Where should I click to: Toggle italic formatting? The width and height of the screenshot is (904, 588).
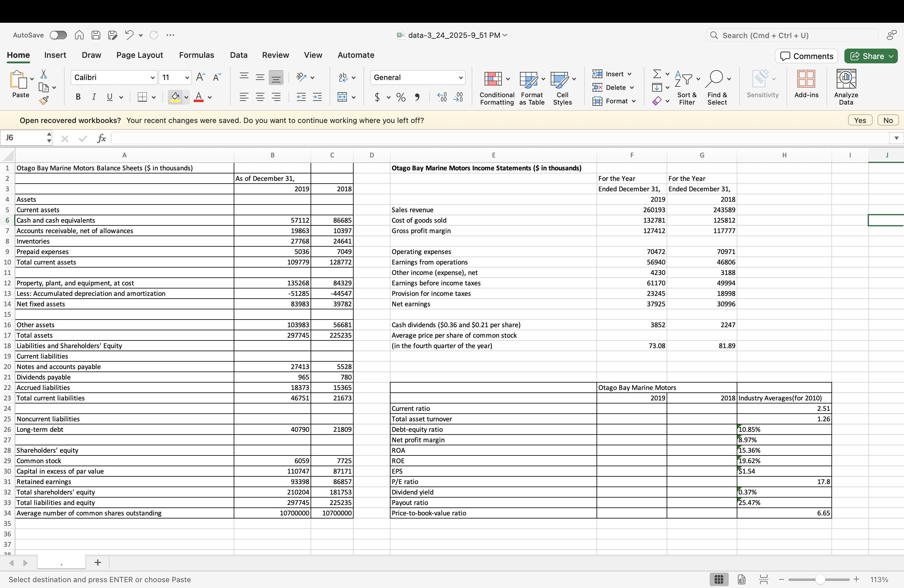[93, 97]
